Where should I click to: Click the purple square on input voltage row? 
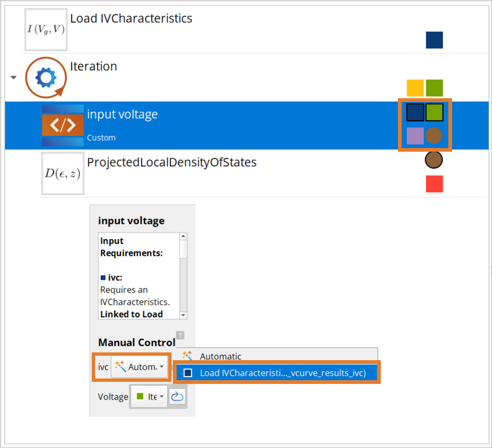(x=415, y=136)
